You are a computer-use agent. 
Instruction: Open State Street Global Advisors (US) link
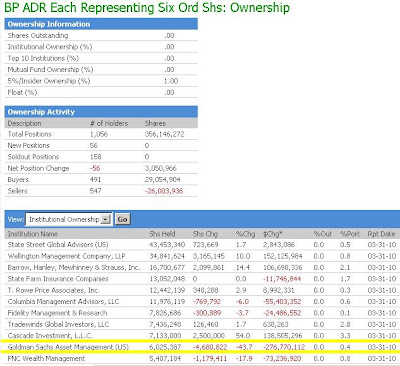pyautogui.click(x=58, y=244)
